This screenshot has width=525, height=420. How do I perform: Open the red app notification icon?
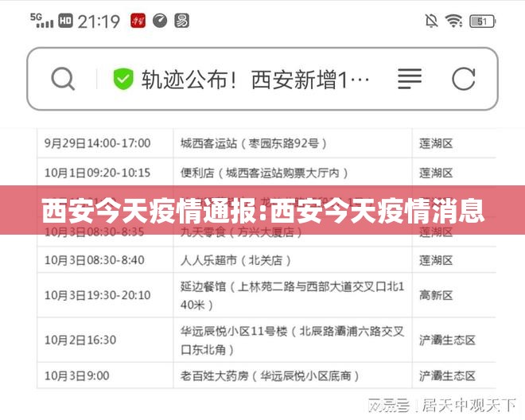[x=138, y=21]
